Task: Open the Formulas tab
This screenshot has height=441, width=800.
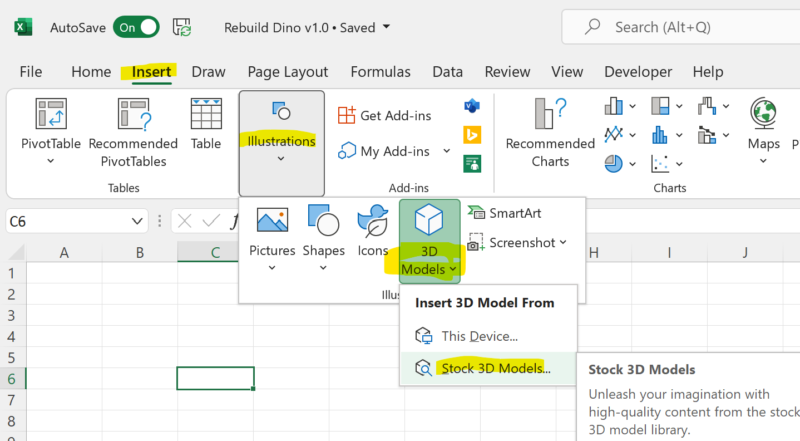Action: point(380,72)
